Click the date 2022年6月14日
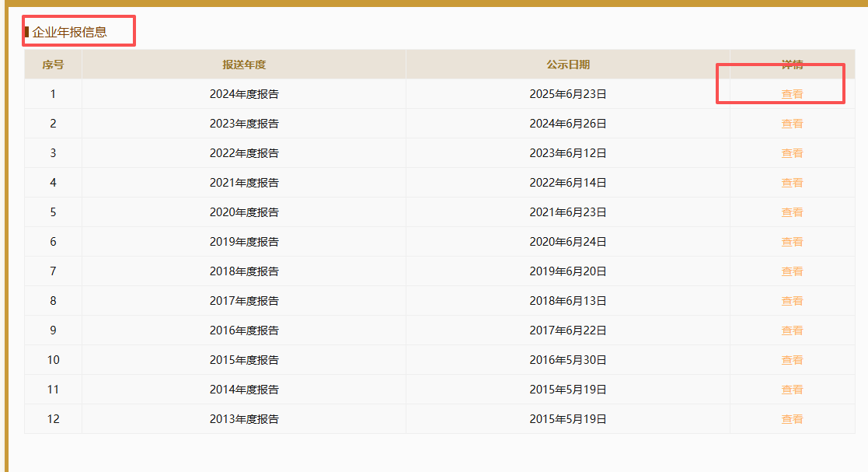Viewport: 868px width, 472px height. coord(568,183)
